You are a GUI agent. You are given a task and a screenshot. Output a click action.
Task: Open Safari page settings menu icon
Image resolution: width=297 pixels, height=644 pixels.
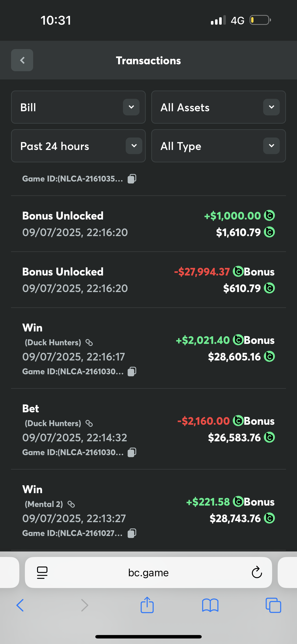click(42, 573)
